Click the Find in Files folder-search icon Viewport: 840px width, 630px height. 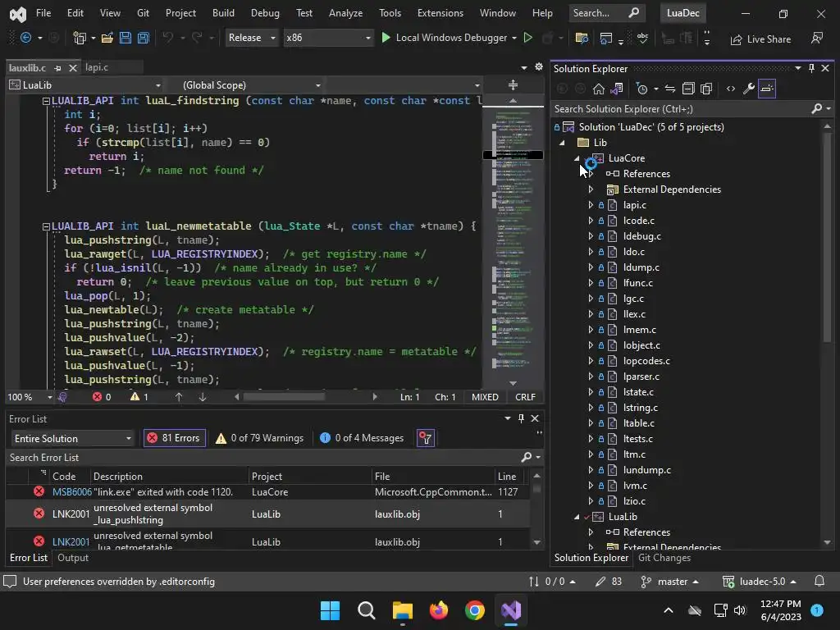coord(582,38)
